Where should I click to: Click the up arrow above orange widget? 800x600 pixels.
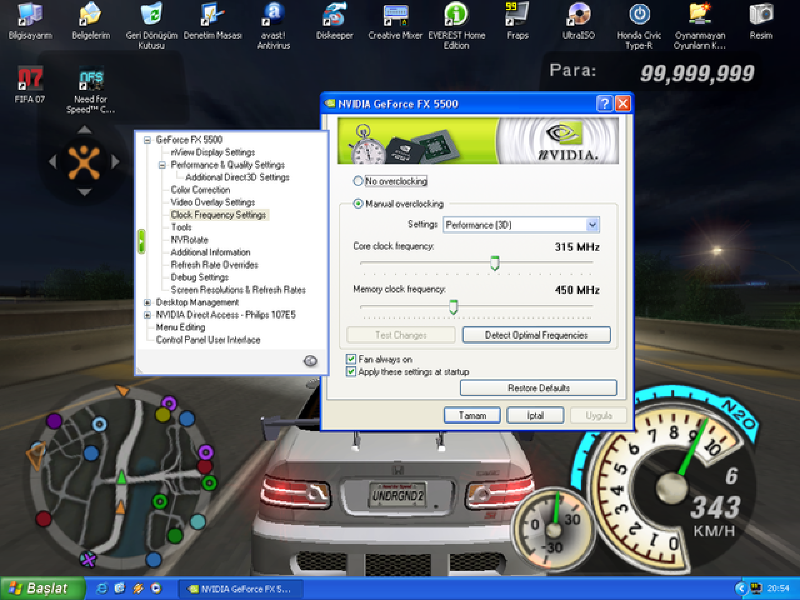click(x=84, y=130)
